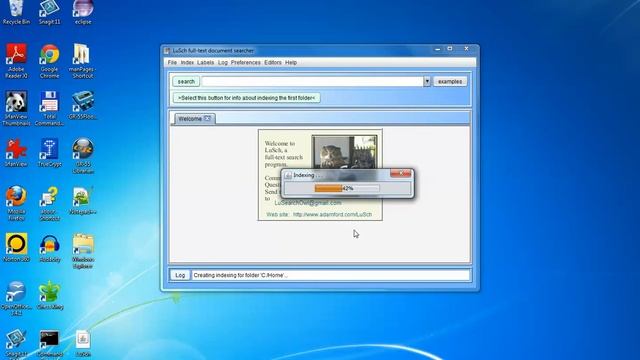Open the Total Commander desktop shortcut

click(x=49, y=108)
